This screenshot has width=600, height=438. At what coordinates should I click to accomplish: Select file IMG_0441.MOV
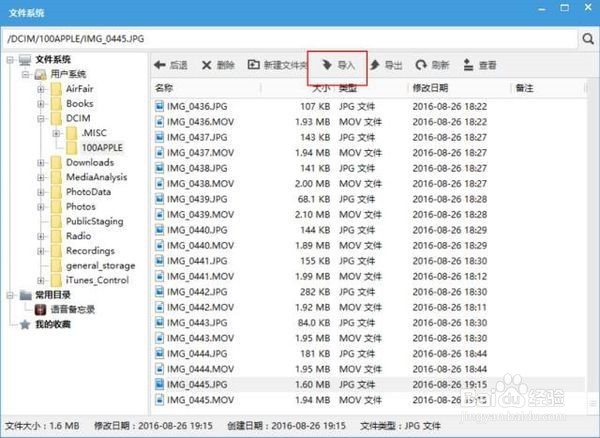click(x=200, y=276)
